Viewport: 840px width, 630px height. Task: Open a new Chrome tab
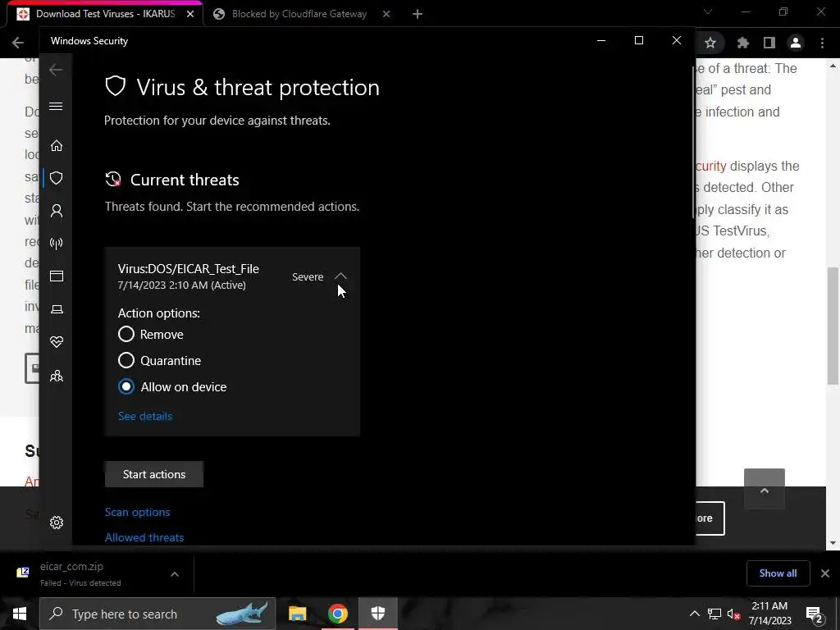[418, 14]
